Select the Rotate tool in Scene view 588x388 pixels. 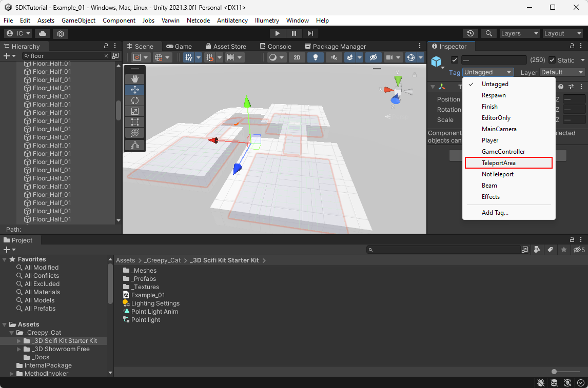click(x=135, y=100)
